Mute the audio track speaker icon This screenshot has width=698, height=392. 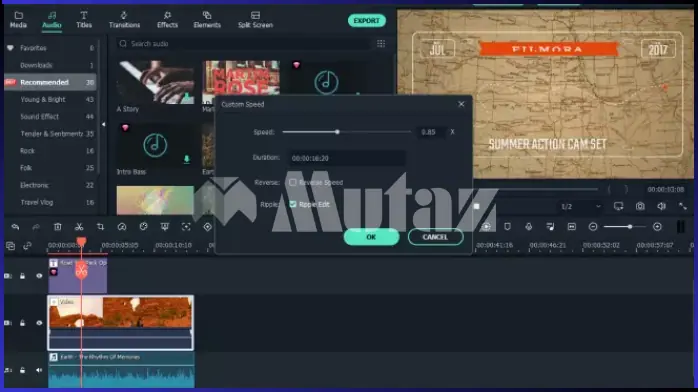[39, 370]
